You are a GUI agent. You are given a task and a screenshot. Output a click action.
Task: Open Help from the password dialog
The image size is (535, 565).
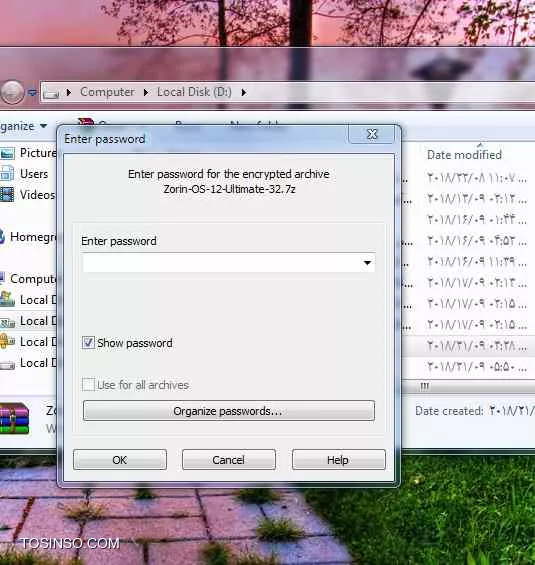(x=338, y=459)
